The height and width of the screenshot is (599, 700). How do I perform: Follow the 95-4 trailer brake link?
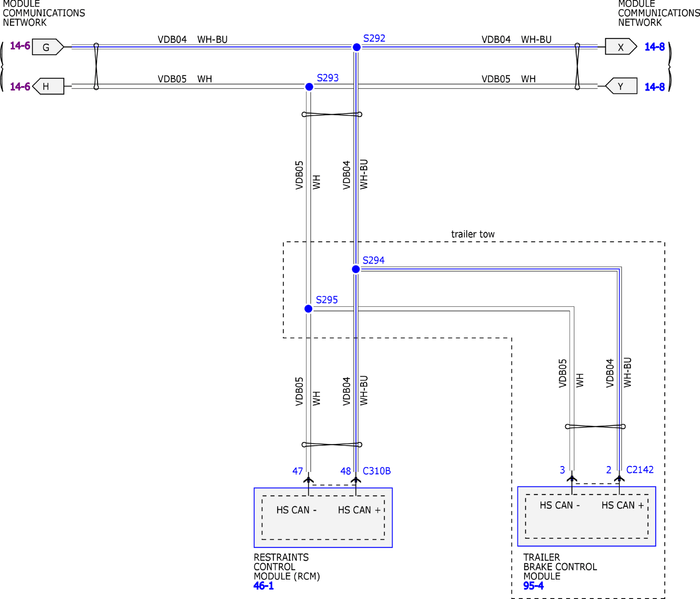point(533,586)
